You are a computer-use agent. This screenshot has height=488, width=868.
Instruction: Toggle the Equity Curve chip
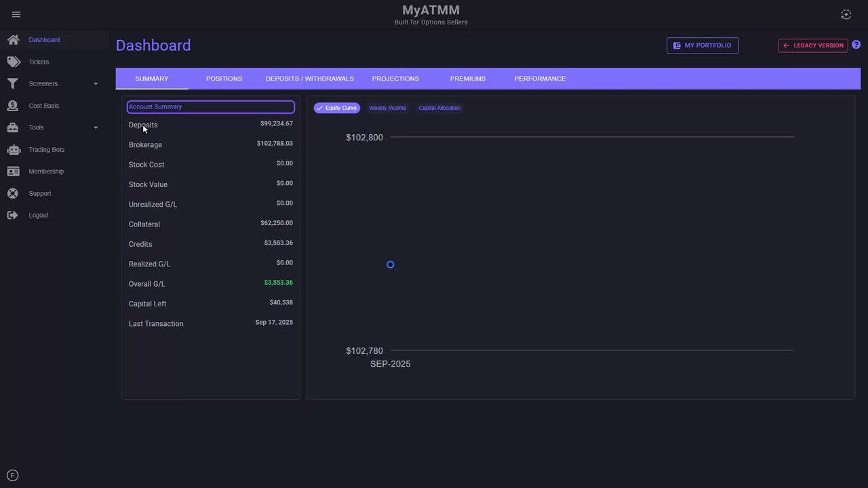coord(337,108)
